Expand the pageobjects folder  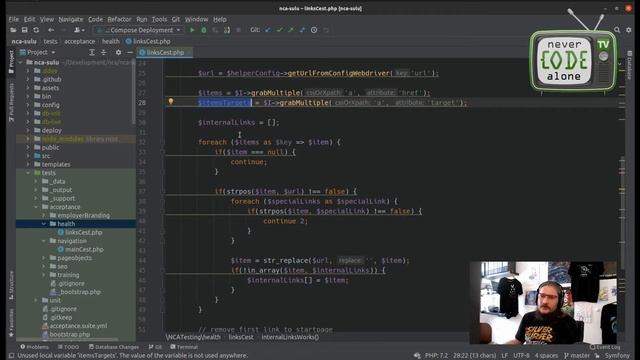coord(44,258)
